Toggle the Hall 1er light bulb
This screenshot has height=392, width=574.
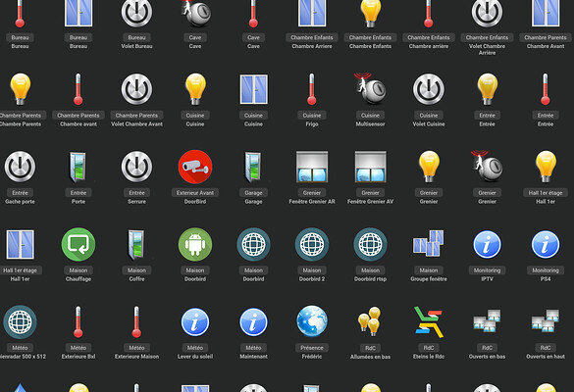(x=546, y=167)
